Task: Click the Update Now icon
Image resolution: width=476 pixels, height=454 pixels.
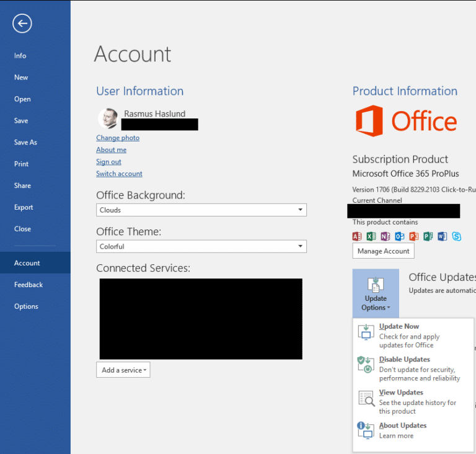Action: [x=366, y=332]
